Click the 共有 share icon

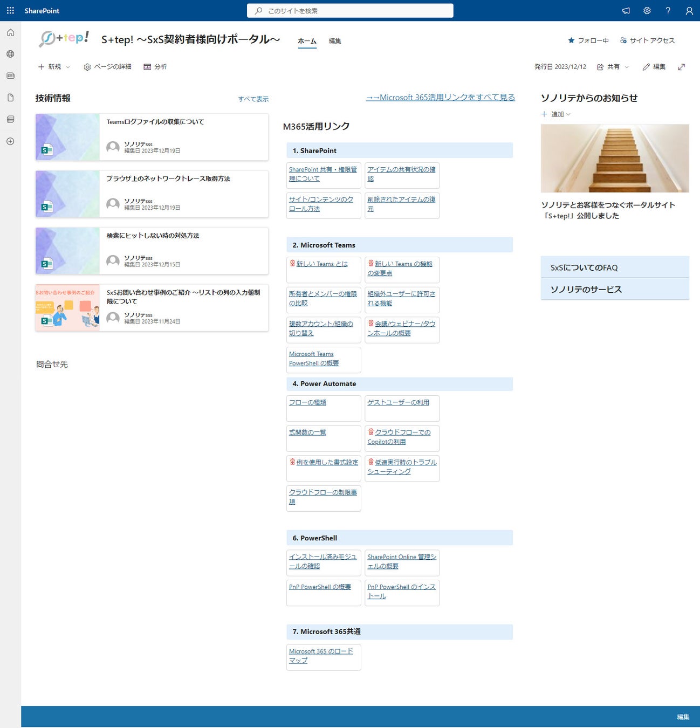600,67
